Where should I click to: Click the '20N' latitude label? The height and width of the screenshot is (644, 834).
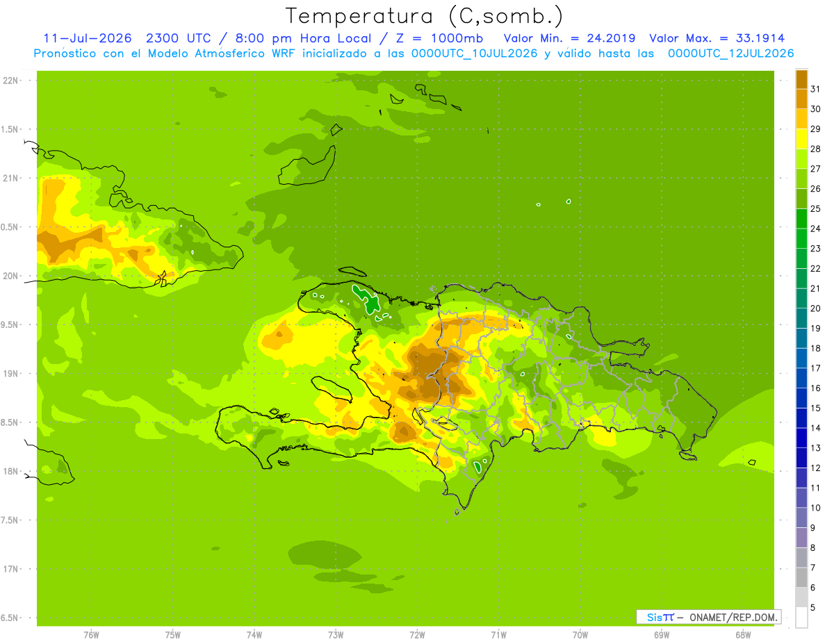coord(11,276)
